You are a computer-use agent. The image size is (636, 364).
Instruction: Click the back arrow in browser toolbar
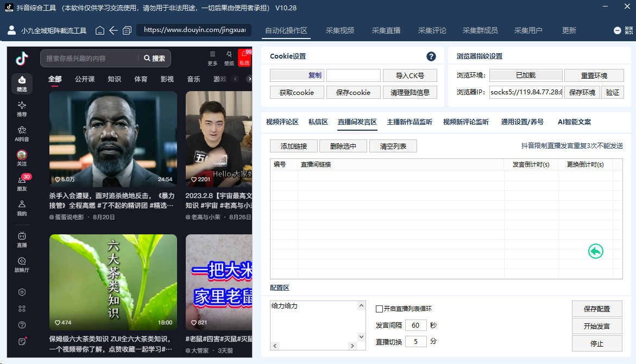click(114, 30)
